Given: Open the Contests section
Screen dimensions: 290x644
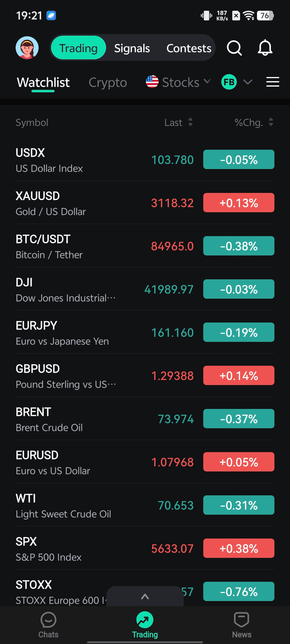Looking at the screenshot, I should tap(189, 48).
